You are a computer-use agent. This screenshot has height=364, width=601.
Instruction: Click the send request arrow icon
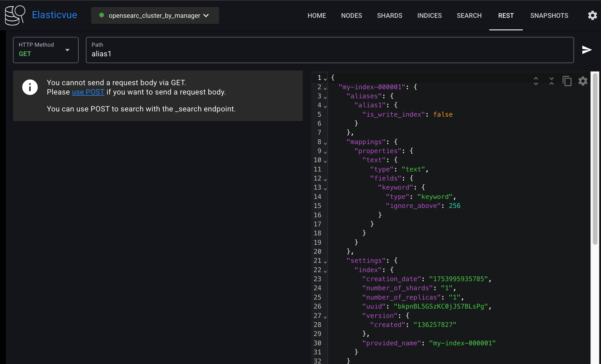[586, 50]
